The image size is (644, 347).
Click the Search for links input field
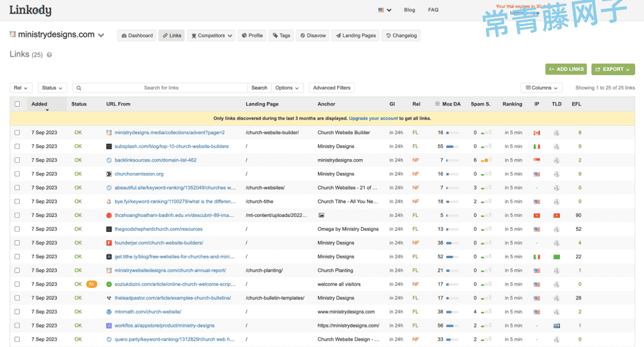click(x=161, y=88)
